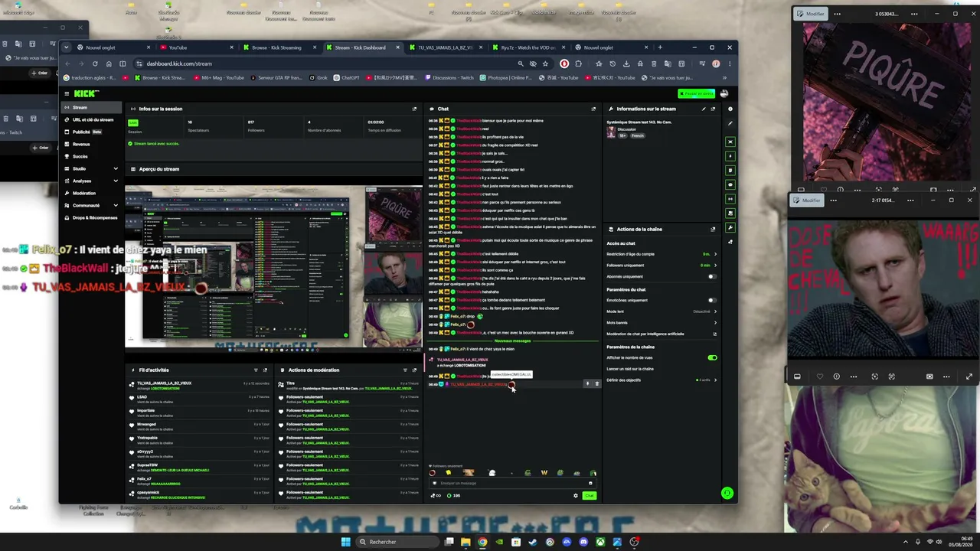Viewport: 980px width, 551px height.
Task: Toggle Émoticônes uniquement switch
Action: [x=712, y=300]
